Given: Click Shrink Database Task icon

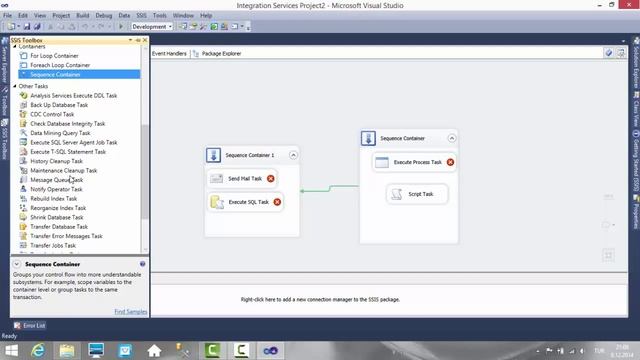Looking at the screenshot, I should pyautogui.click(x=24, y=217).
